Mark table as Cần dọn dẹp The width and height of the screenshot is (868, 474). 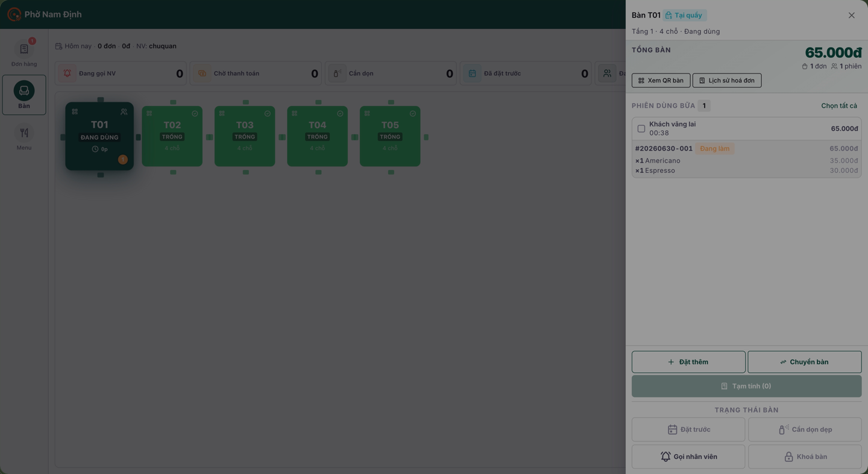[x=805, y=429]
